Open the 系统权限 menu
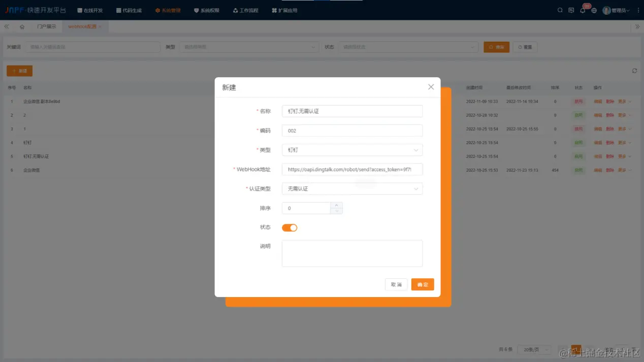The image size is (644, 362). pos(207,10)
